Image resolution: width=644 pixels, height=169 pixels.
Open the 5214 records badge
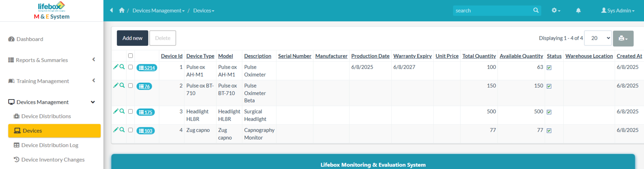pos(147,68)
